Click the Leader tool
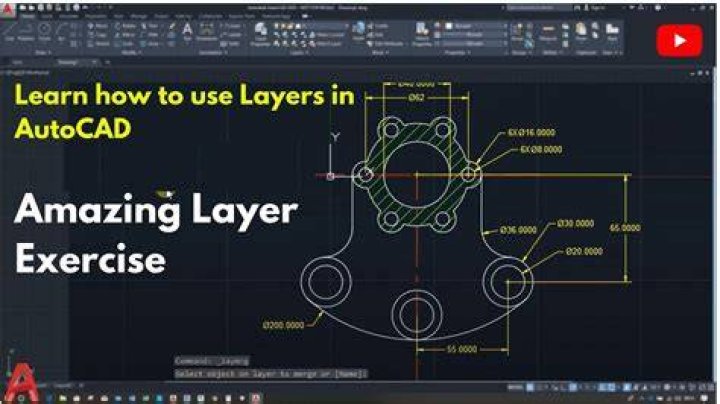The height and width of the screenshot is (404, 720). (231, 35)
